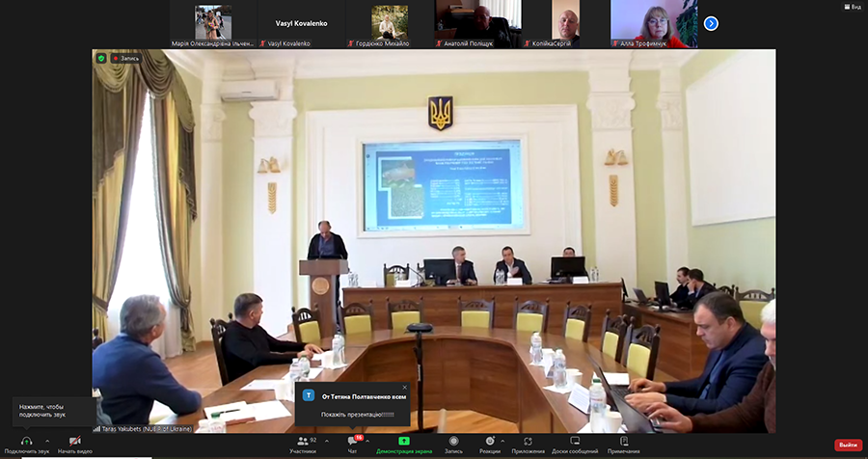Image resolution: width=868 pixels, height=459 pixels.
Task: Click the green Демонстрация экрана share button
Action: tap(404, 444)
